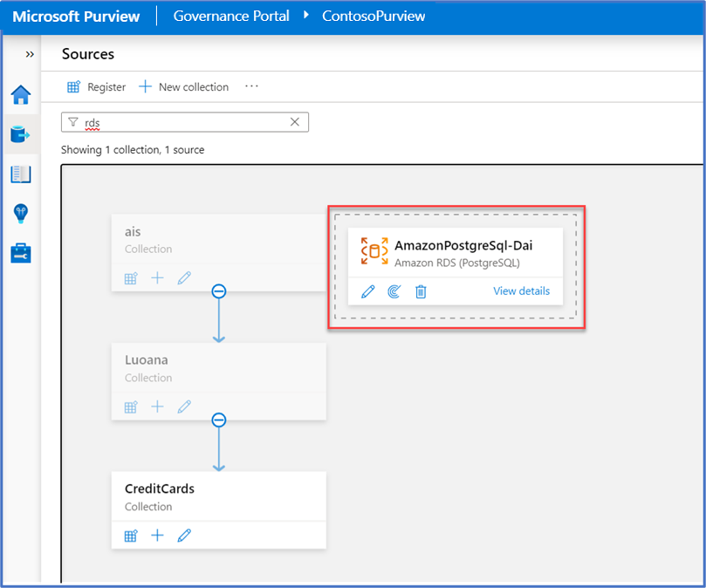Click the Register button
The width and height of the screenshot is (706, 588).
[x=96, y=86]
